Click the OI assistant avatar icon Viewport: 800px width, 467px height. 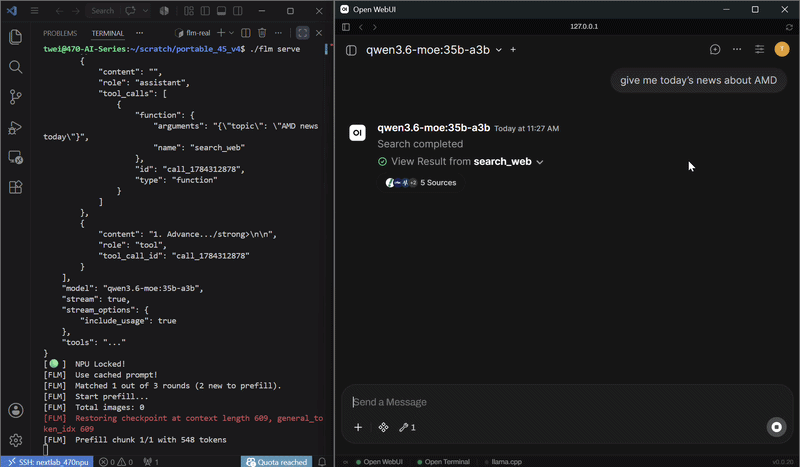tap(357, 133)
